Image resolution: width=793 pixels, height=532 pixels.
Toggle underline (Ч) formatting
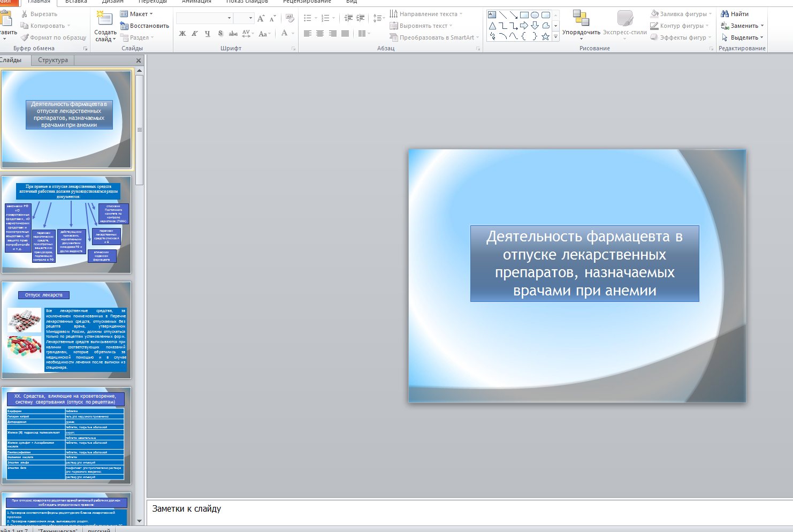tap(208, 33)
